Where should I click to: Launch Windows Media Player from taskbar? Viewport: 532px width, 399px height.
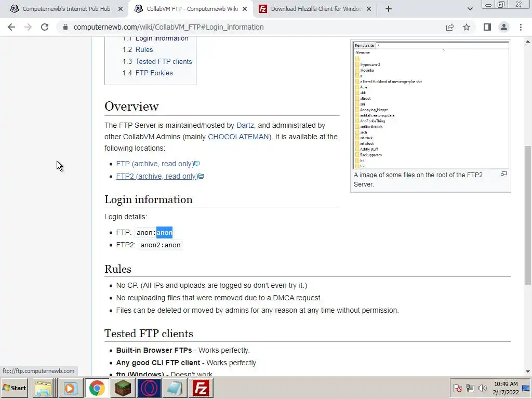coord(71,388)
